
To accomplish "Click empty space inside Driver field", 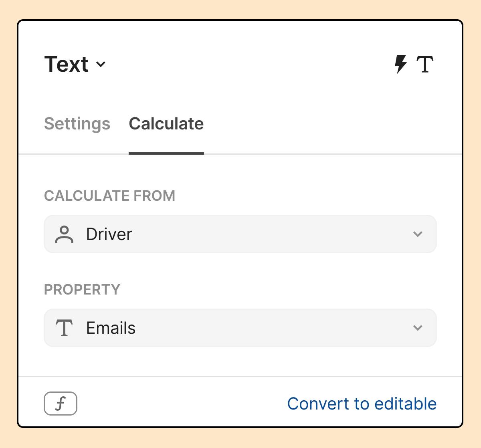I will click(x=273, y=234).
